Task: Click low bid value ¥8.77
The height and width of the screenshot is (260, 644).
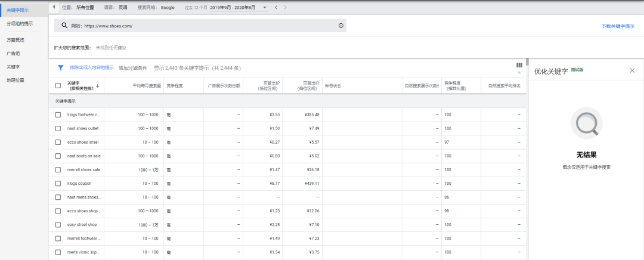Action: pyautogui.click(x=275, y=184)
